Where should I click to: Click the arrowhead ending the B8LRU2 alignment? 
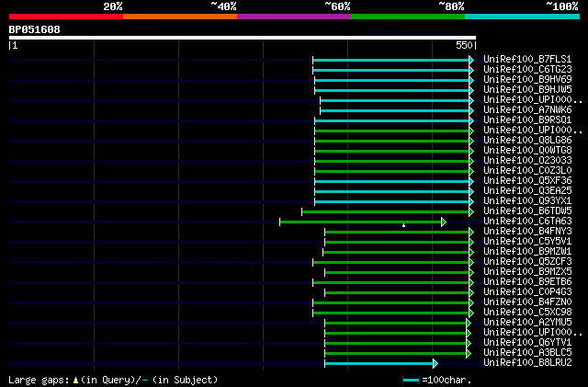tap(435, 363)
